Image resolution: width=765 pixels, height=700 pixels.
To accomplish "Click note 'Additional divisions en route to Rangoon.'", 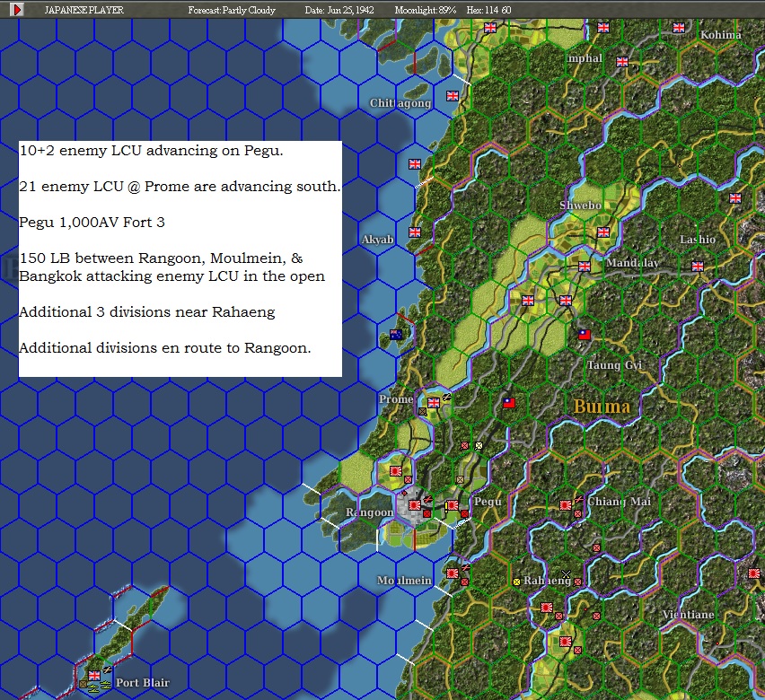I will point(165,348).
